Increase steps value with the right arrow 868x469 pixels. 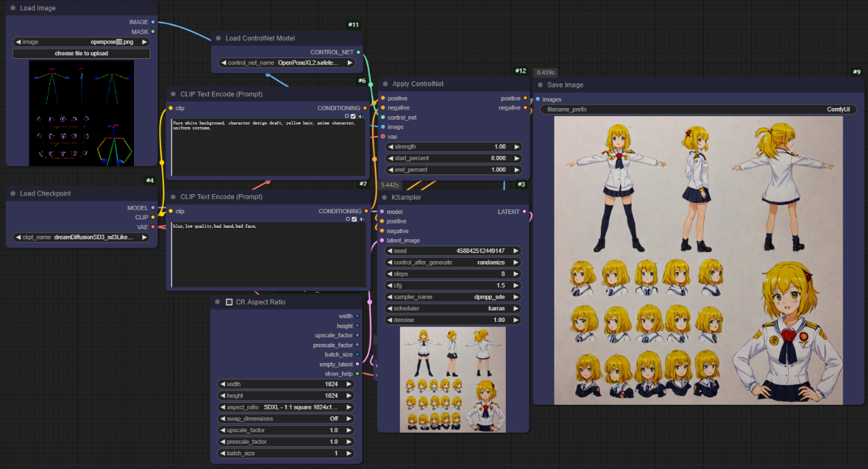tap(516, 273)
